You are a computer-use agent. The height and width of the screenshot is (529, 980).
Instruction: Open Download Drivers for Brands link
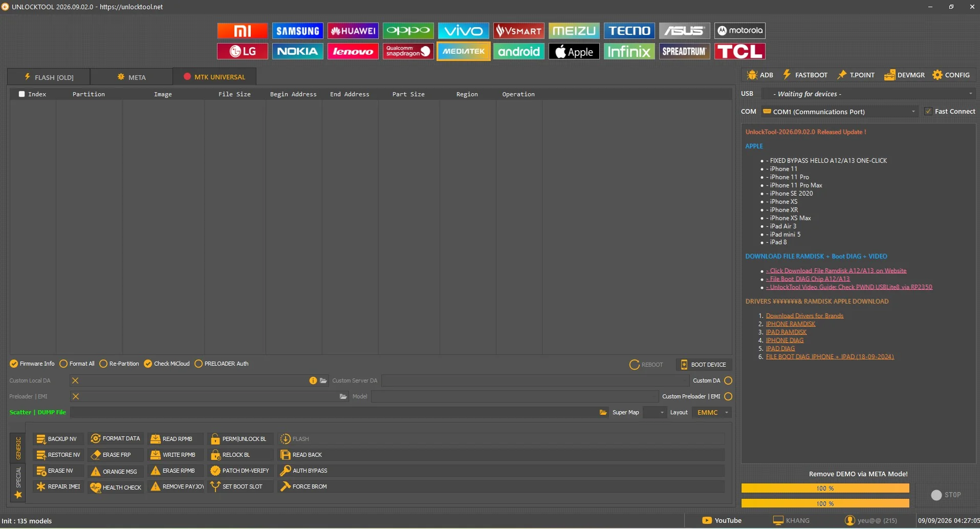coord(804,316)
